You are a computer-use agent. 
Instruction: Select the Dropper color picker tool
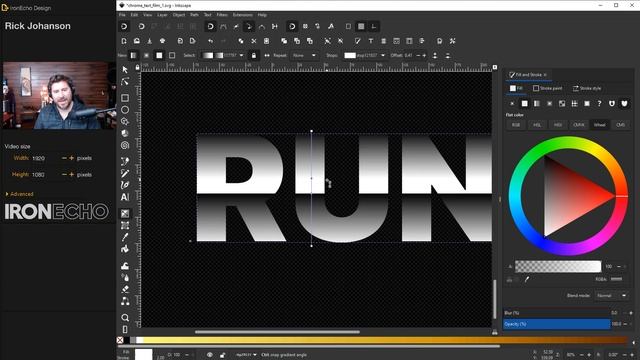(125, 237)
